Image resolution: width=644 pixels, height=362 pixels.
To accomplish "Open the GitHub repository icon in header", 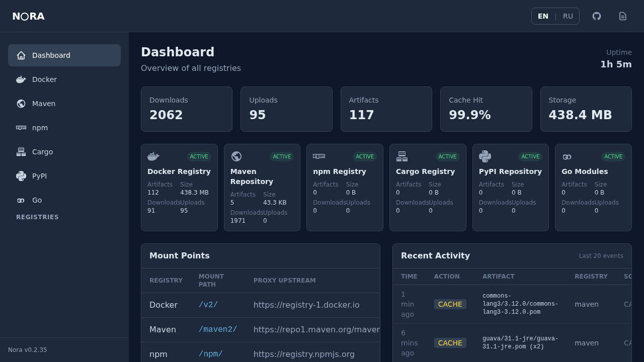I will pyautogui.click(x=597, y=16).
